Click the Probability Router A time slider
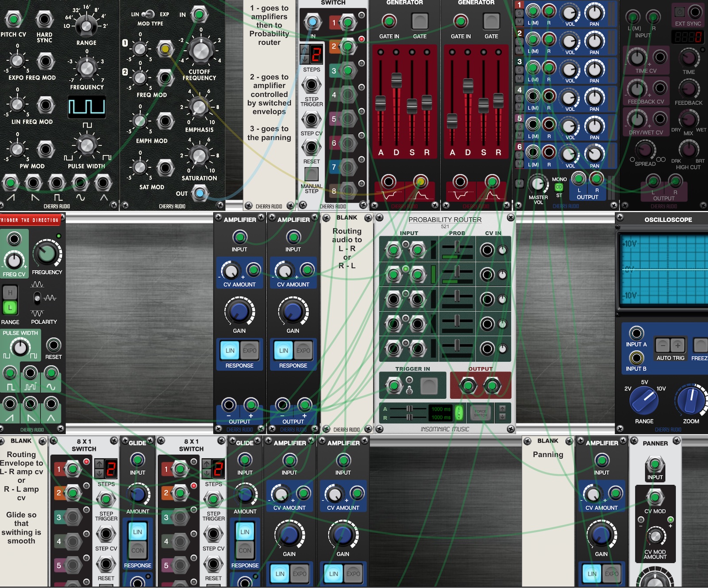Screen dimensions: 708x588 click(x=410, y=408)
